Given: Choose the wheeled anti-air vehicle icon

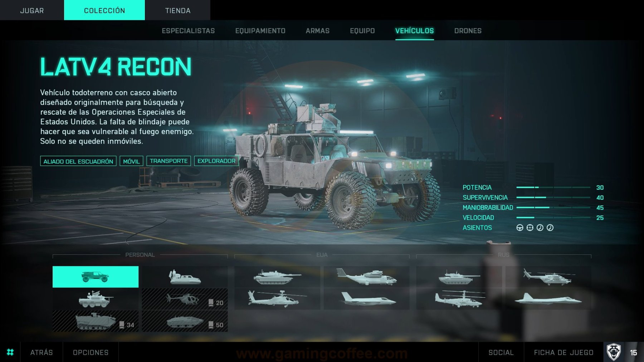Looking at the screenshot, I should 95,299.
